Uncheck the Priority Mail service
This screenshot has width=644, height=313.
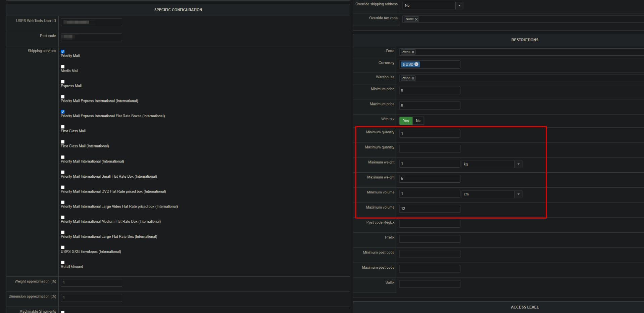point(63,52)
